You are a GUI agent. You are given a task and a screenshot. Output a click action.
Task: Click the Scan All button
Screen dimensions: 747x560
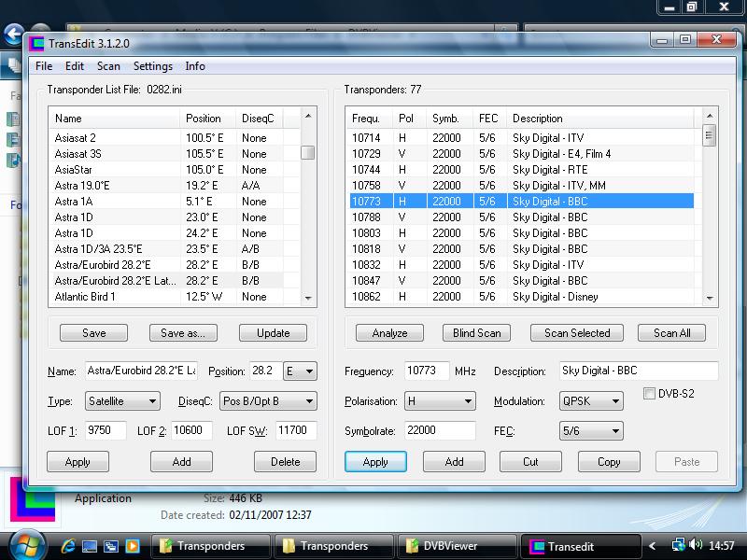[671, 333]
